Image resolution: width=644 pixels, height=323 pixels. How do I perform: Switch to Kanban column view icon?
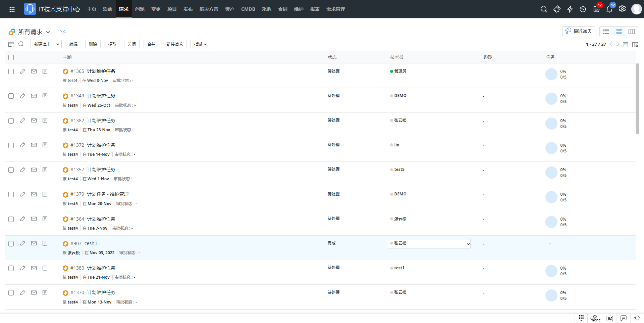(x=632, y=31)
